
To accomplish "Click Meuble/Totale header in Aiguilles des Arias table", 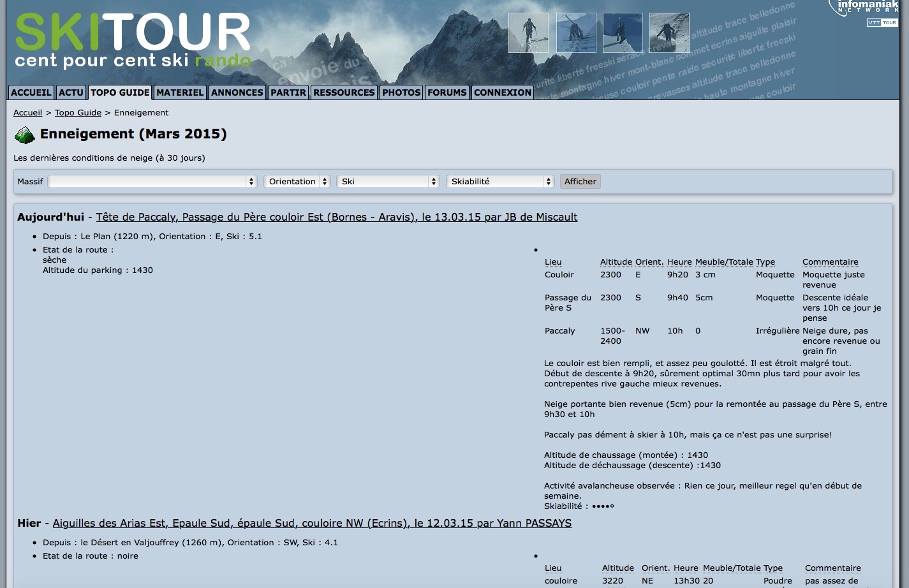I will [x=732, y=568].
